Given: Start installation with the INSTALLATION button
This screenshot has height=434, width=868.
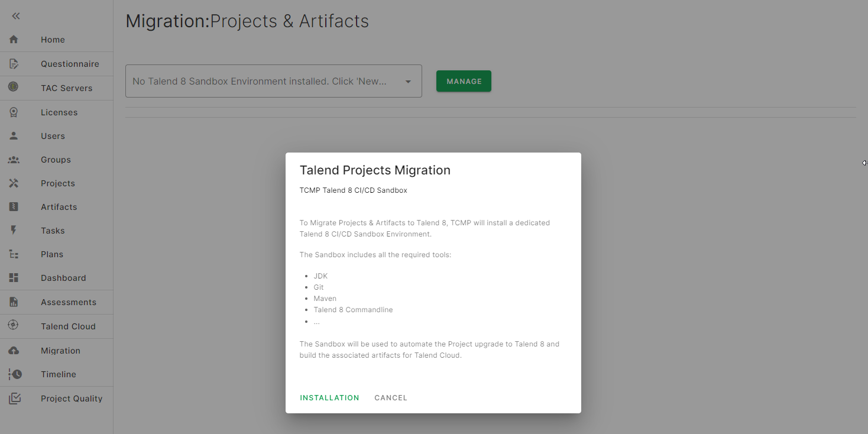Looking at the screenshot, I should 329,397.
